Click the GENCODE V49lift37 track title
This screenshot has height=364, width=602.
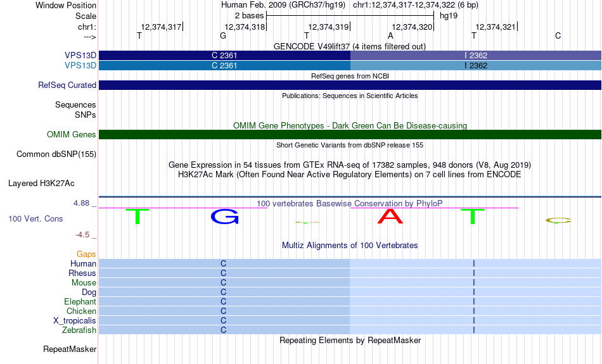349,46
